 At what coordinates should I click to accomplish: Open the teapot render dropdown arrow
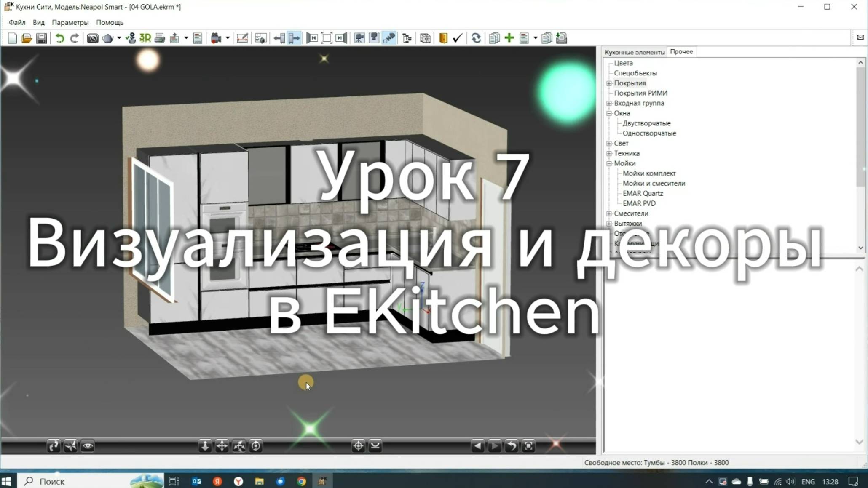[x=119, y=38]
